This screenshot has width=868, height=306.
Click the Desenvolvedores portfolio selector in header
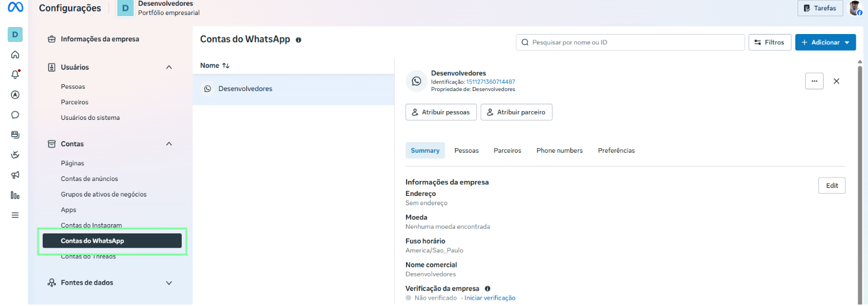159,8
